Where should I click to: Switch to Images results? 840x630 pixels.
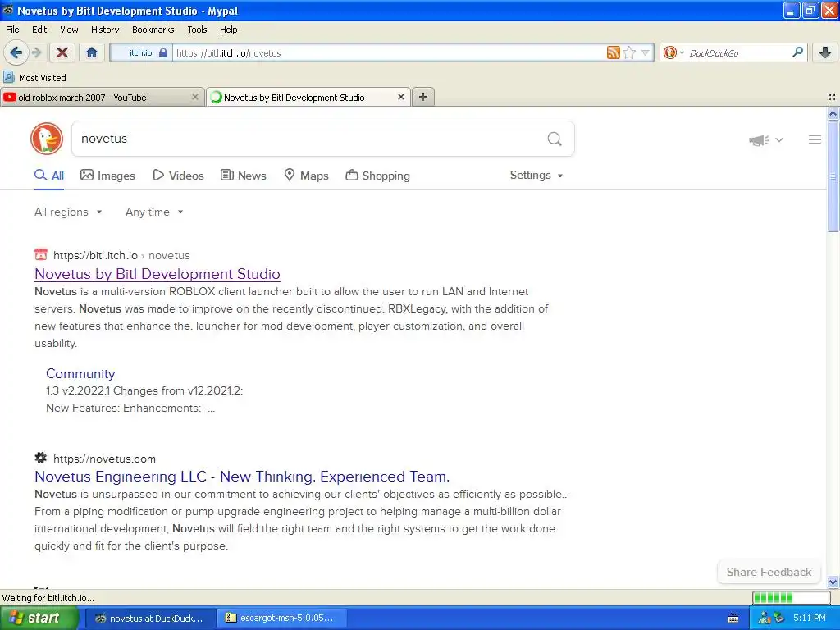pyautogui.click(x=107, y=176)
